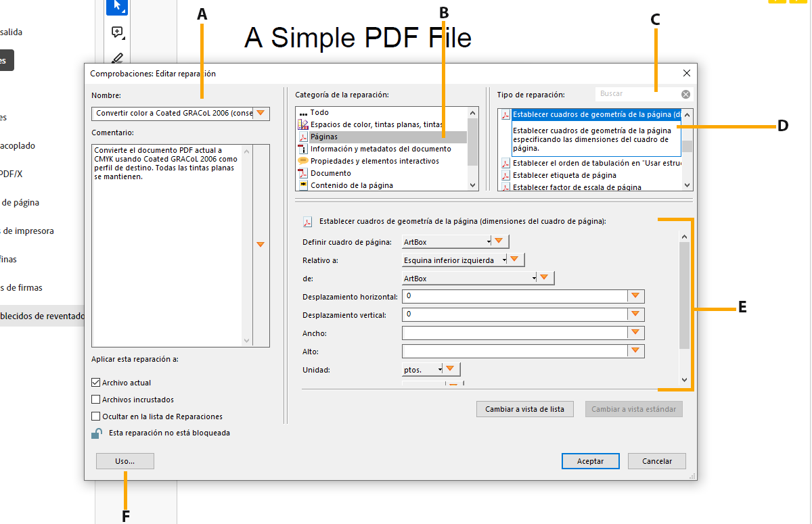The image size is (812, 524).
Task: Click Cambiar a vista de lista button
Action: [524, 409]
